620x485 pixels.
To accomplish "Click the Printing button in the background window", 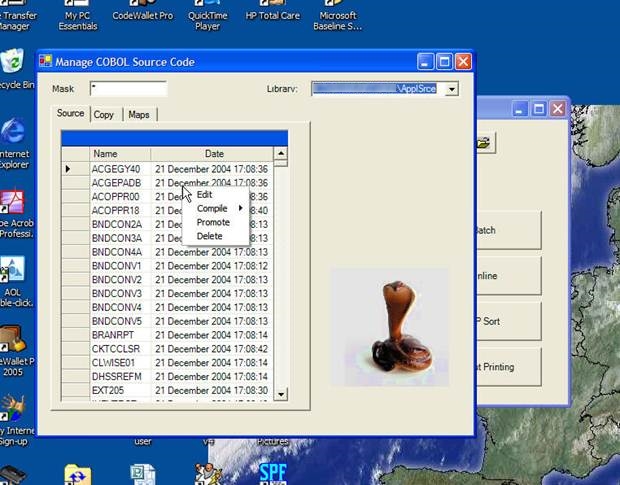I will click(x=508, y=367).
